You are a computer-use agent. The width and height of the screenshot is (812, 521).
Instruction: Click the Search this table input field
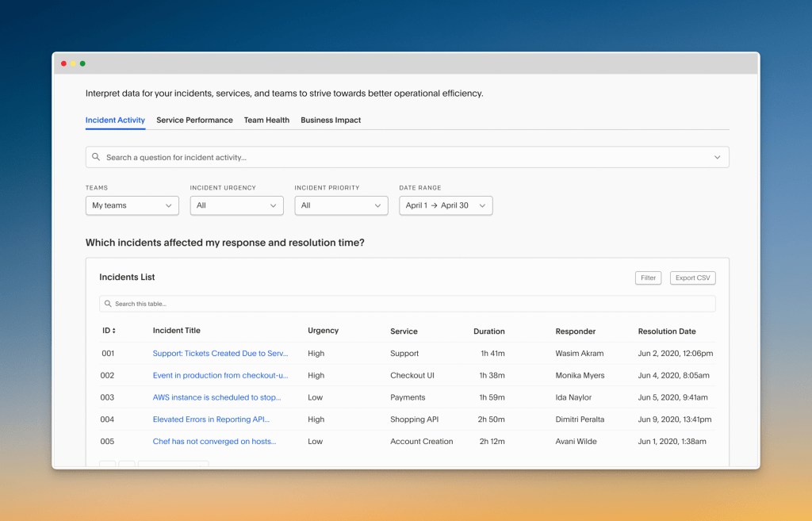(317, 303)
